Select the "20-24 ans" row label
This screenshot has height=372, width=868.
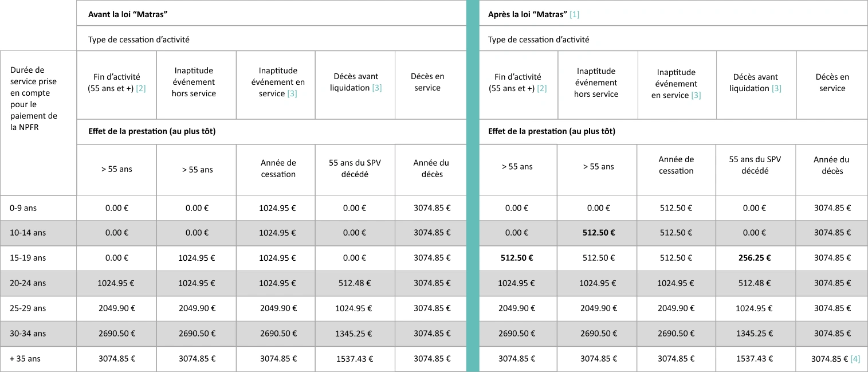(28, 283)
